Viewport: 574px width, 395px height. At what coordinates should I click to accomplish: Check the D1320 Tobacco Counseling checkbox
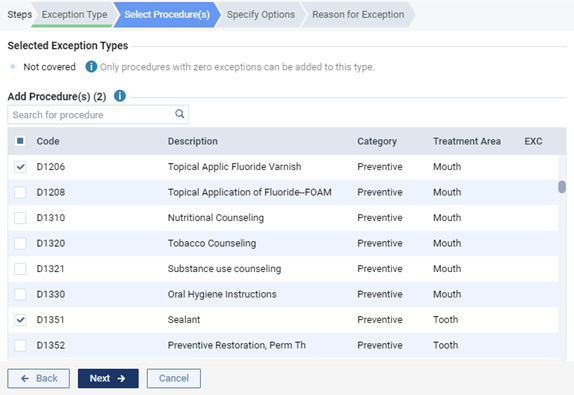tap(20, 243)
